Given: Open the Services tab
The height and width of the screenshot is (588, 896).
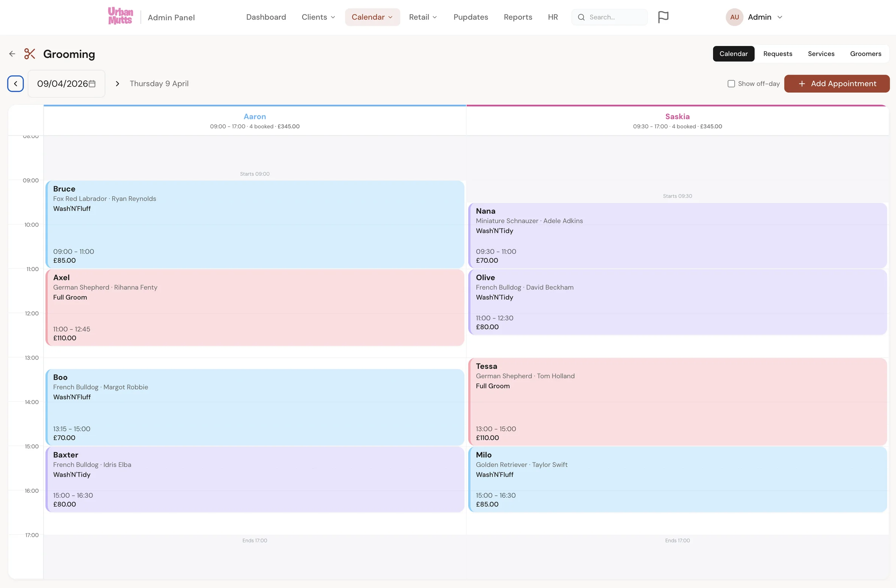Looking at the screenshot, I should 821,54.
